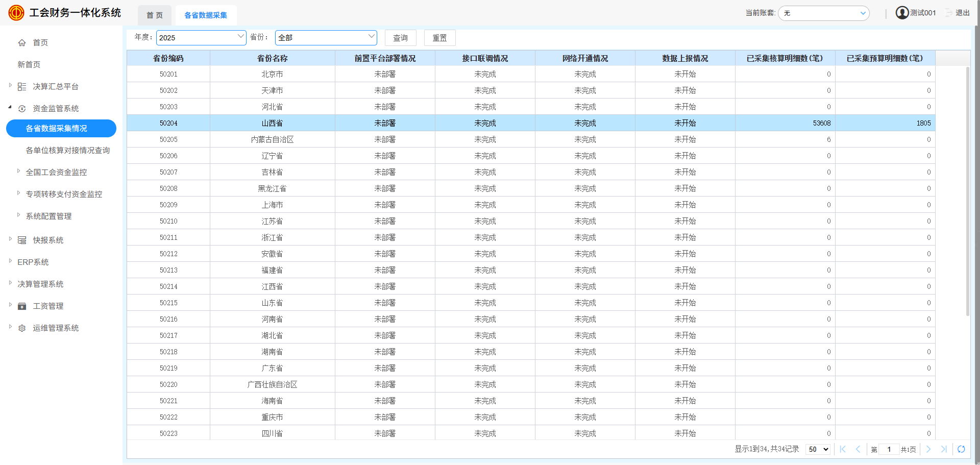Screen dimensions: 980x465
Task: Click the 已采集核算明细数(笔) header
Action: 786,58
